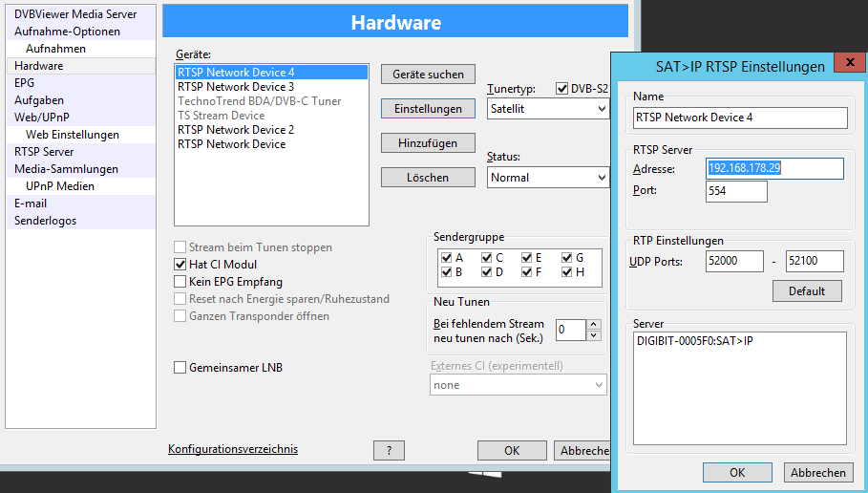The width and height of the screenshot is (868, 493).
Task: Uncheck Sendergruppe A checkbox
Action: (x=447, y=258)
